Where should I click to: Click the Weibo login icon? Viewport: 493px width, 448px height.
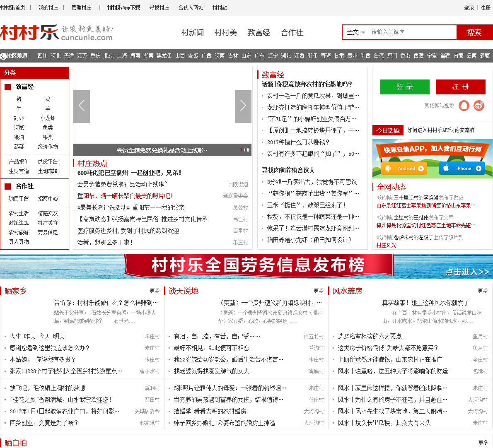click(479, 106)
